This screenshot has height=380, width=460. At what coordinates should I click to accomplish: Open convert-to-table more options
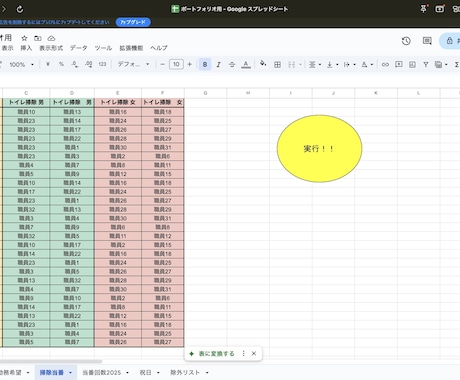pos(243,354)
